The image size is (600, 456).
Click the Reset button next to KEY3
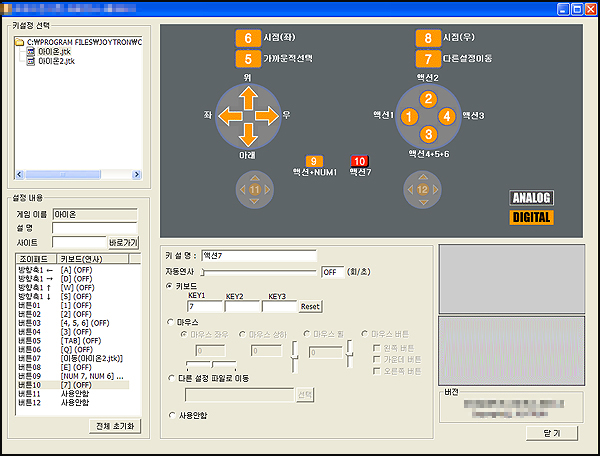click(x=311, y=306)
